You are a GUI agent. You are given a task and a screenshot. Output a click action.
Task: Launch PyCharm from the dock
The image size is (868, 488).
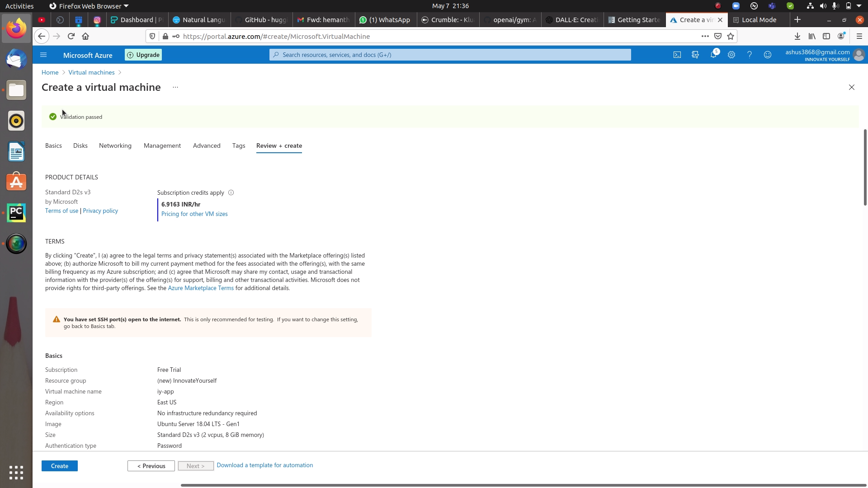coord(16,212)
